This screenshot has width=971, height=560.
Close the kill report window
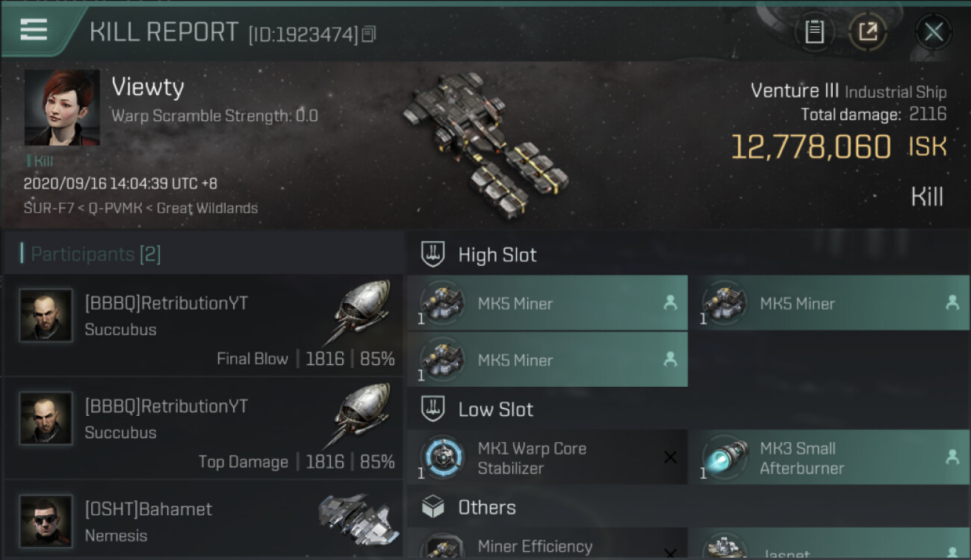click(x=933, y=32)
